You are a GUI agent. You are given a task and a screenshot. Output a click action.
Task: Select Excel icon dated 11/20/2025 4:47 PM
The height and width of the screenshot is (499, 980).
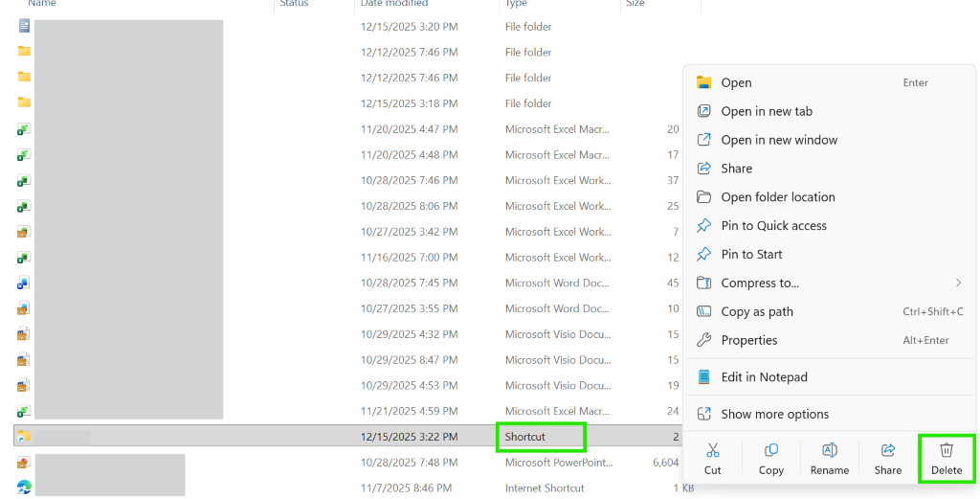click(24, 129)
